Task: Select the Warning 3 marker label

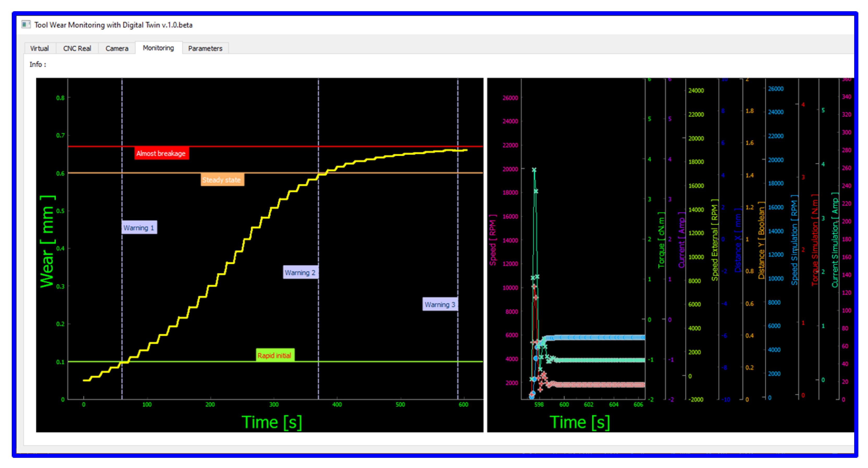Action: point(440,305)
